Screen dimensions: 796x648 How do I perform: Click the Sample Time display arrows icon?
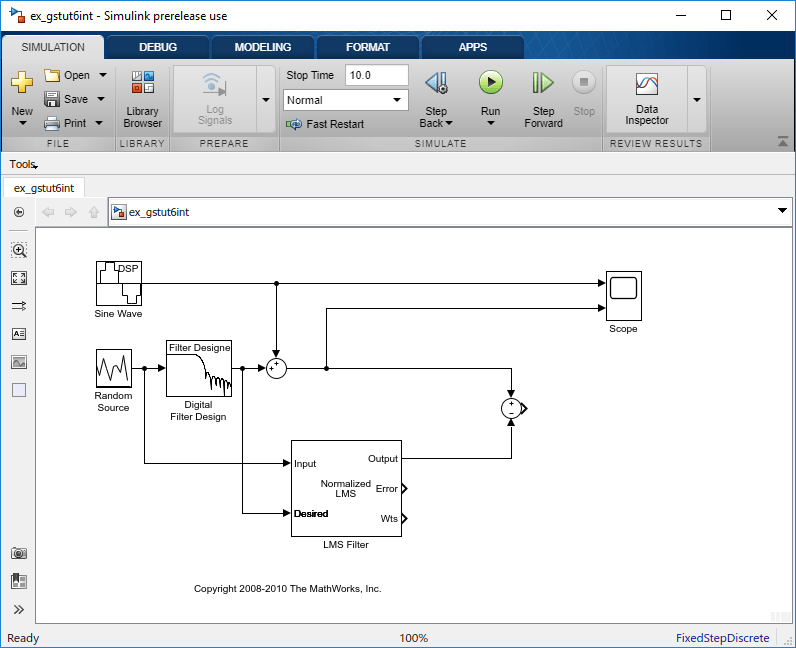[x=19, y=306]
